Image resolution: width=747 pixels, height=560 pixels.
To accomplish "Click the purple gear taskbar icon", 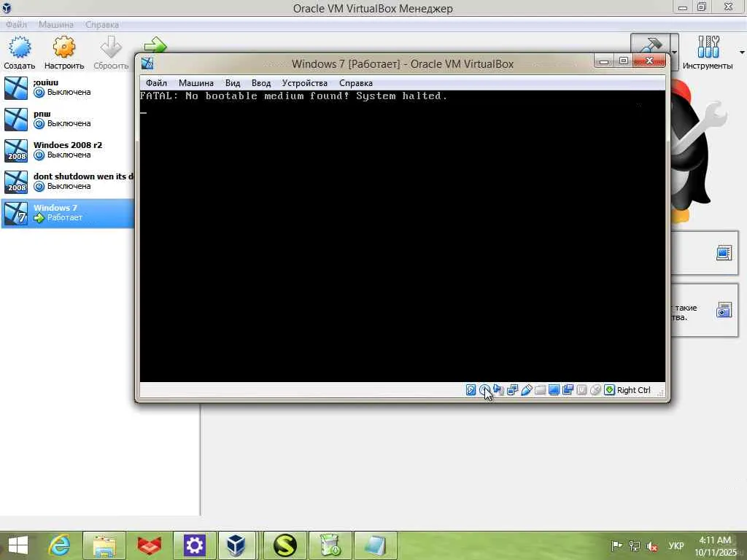I will [194, 545].
